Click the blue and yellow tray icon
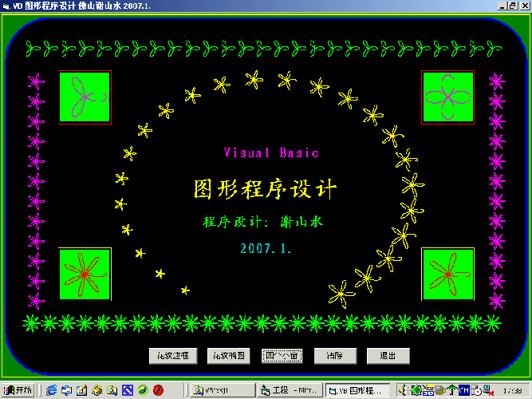 click(x=428, y=390)
